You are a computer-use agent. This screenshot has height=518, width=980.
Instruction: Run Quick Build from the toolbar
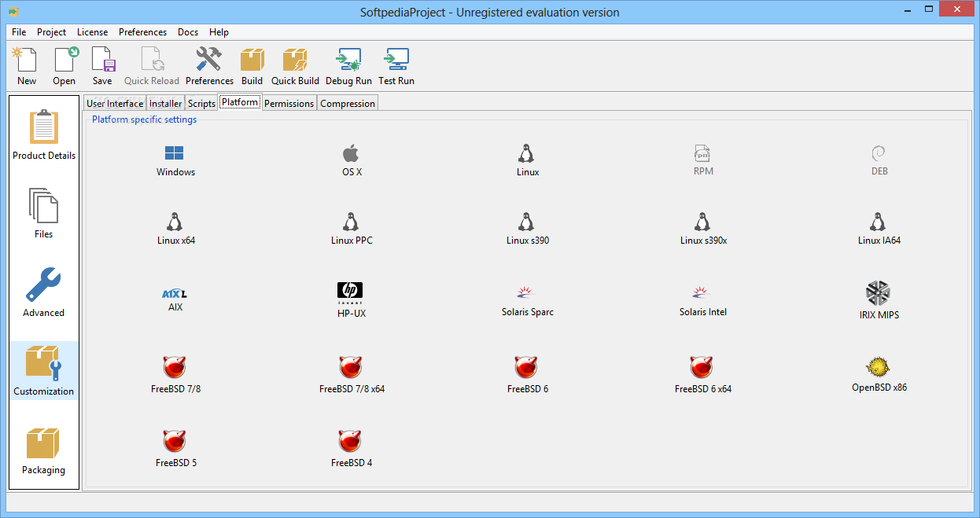tap(295, 66)
